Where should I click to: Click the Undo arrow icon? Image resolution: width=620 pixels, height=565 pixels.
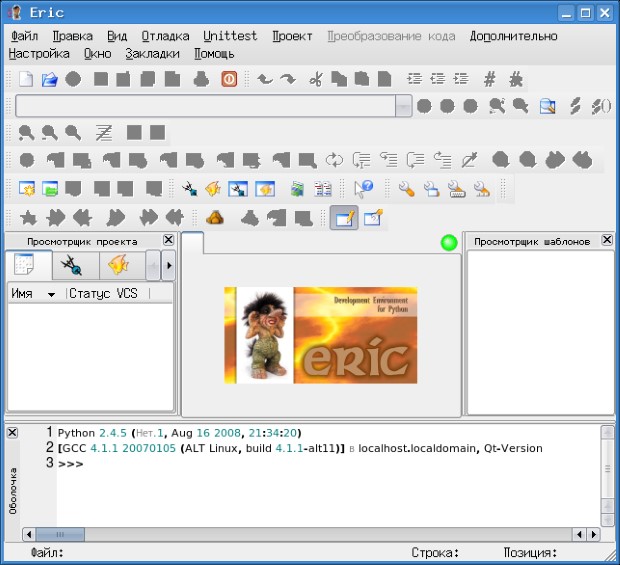tap(265, 79)
